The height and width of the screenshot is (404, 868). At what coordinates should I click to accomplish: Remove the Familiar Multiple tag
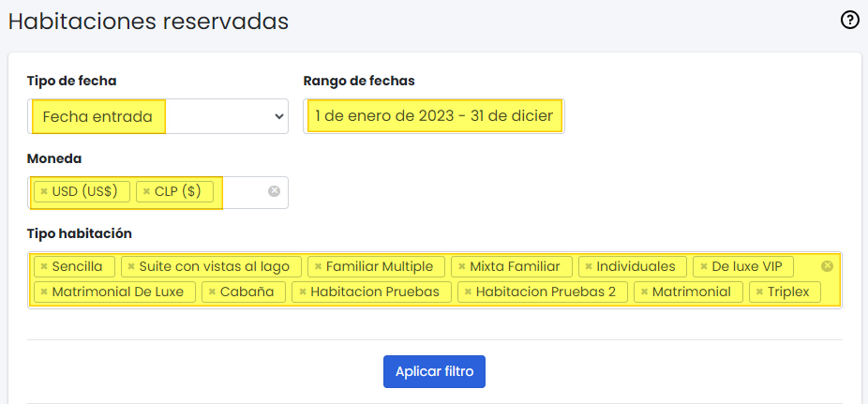pos(319,267)
